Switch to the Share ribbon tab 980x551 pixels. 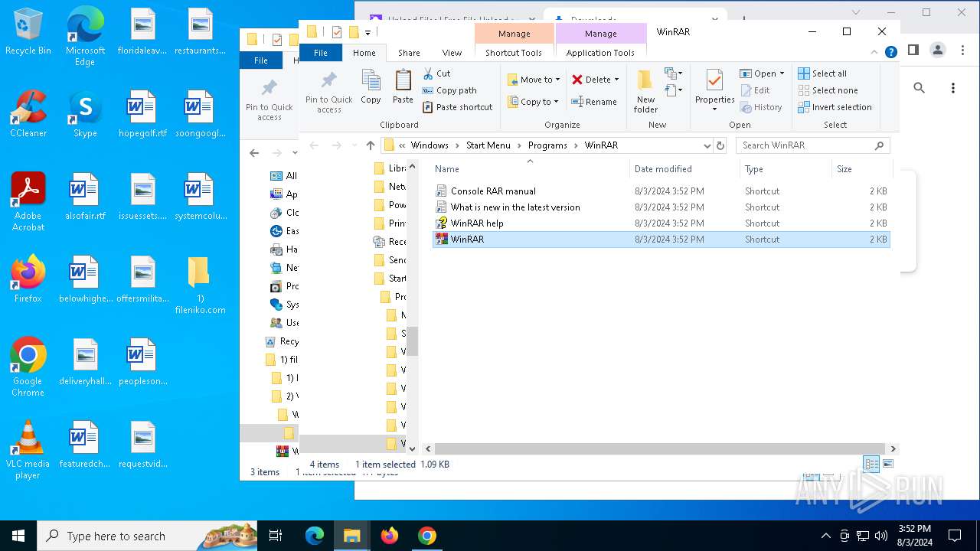(x=409, y=53)
